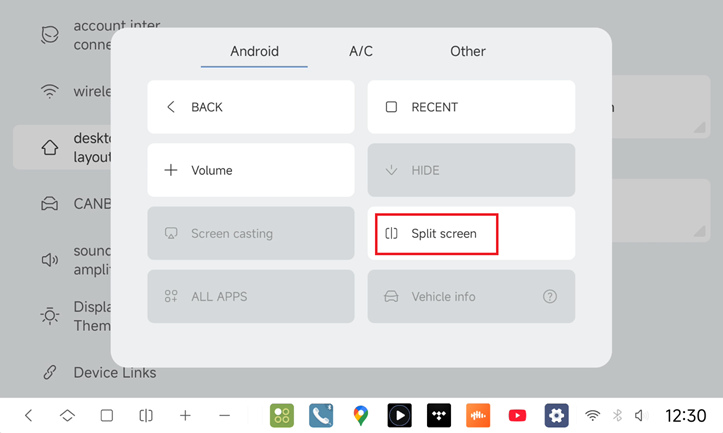Screen dimensions: 723x433
Task: Open the A/C tab
Action: click(361, 51)
